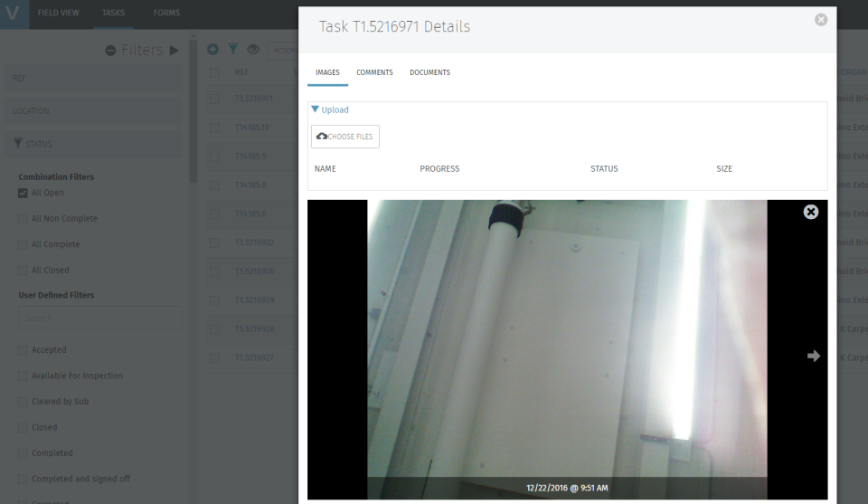Click the Filters arrow icon
This screenshot has width=868, height=504.
pos(175,51)
